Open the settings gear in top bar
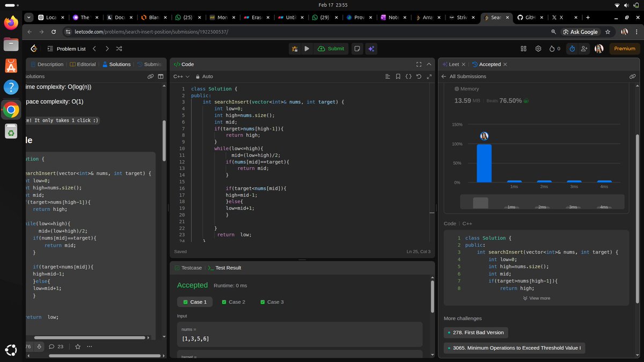 click(x=538, y=48)
